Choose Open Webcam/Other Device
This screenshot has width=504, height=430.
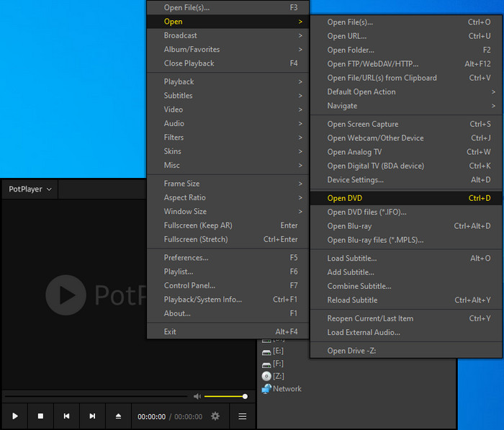[406, 138]
